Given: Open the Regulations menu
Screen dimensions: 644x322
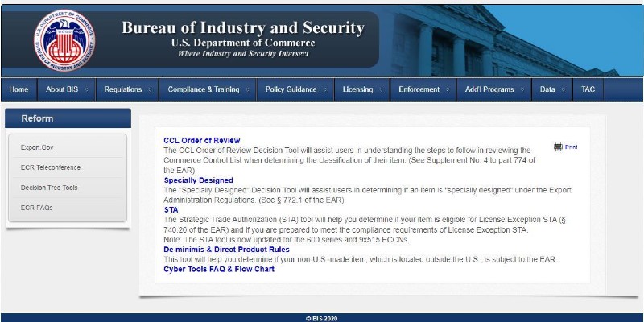Looking at the screenshot, I should (x=127, y=89).
